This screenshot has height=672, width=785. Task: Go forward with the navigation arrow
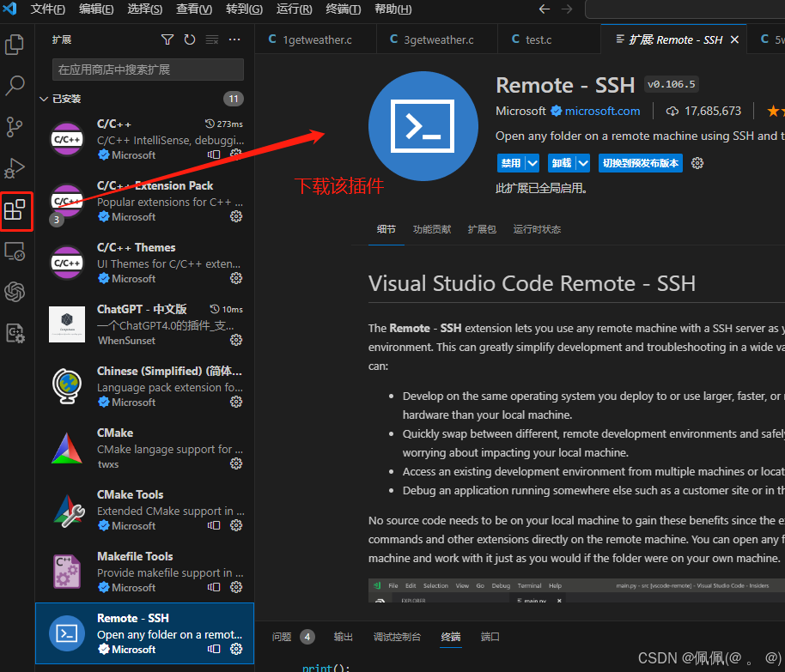pos(567,9)
